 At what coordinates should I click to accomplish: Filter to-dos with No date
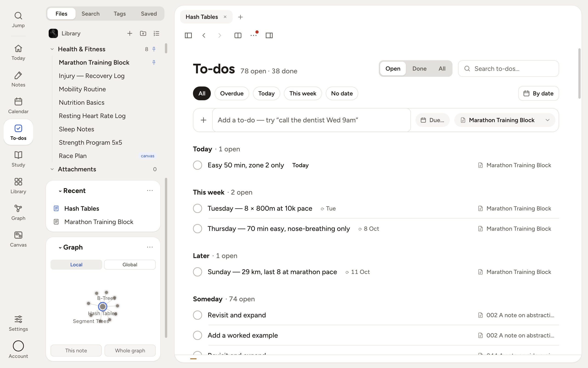click(x=342, y=93)
